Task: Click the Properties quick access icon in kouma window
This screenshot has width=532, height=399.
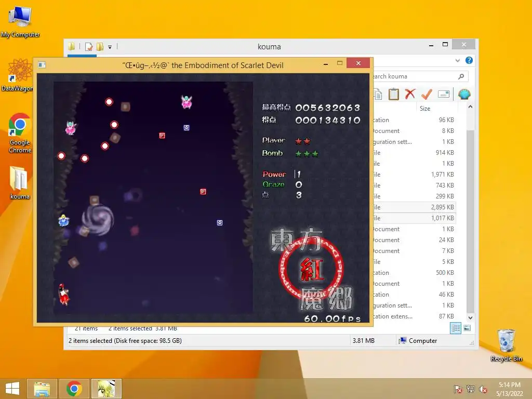Action: [x=89, y=46]
